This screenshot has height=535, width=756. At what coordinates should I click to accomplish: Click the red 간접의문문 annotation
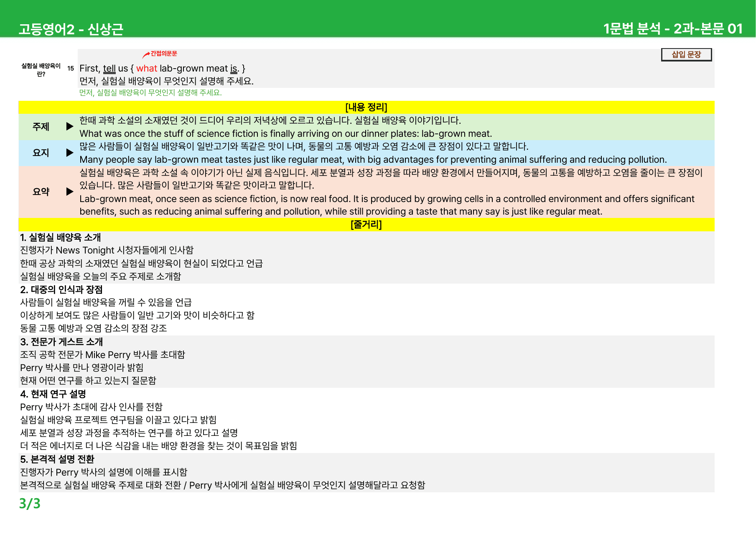coord(164,54)
